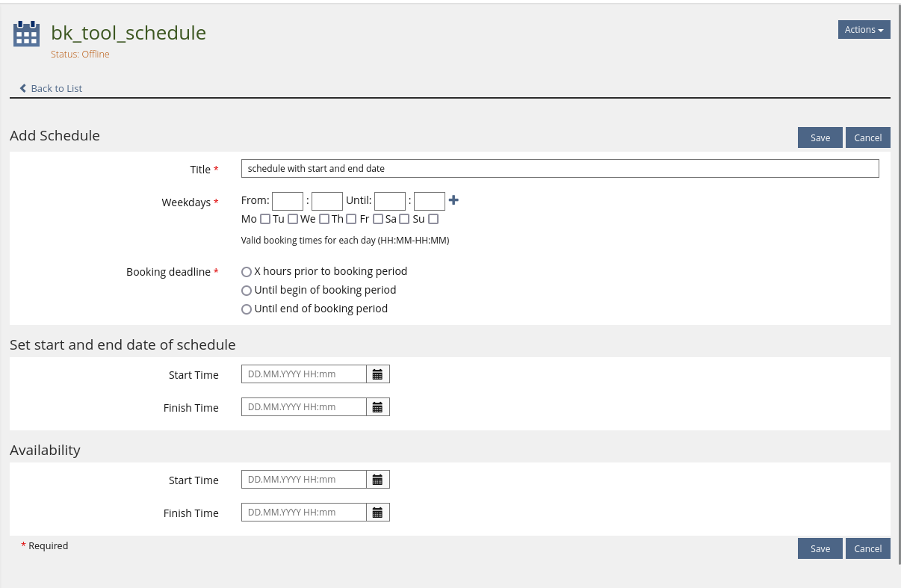Focus the Availability Start Time date field
The height and width of the screenshot is (588, 901).
tap(304, 480)
